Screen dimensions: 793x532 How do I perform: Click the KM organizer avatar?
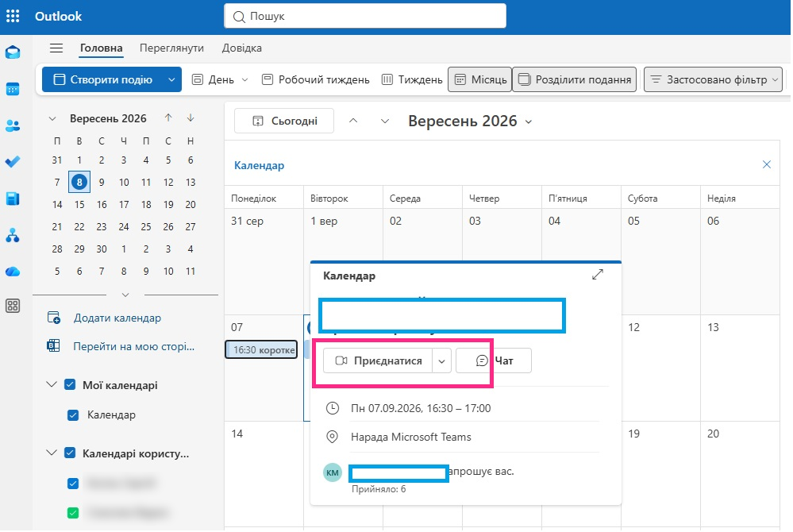[x=333, y=472]
